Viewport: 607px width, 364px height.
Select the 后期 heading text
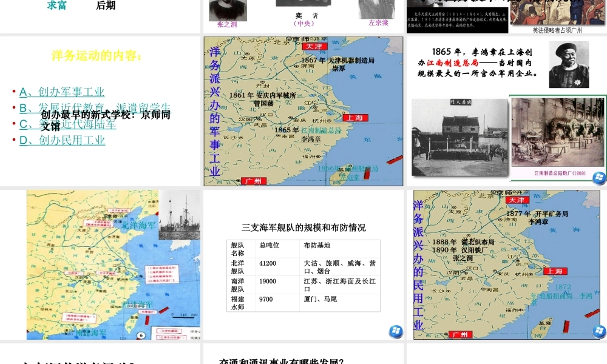pos(106,5)
